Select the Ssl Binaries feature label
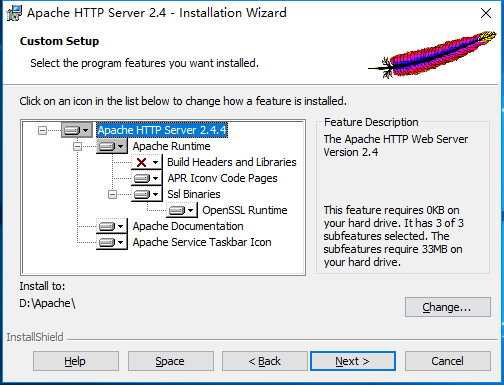The image size is (504, 385). [x=194, y=194]
